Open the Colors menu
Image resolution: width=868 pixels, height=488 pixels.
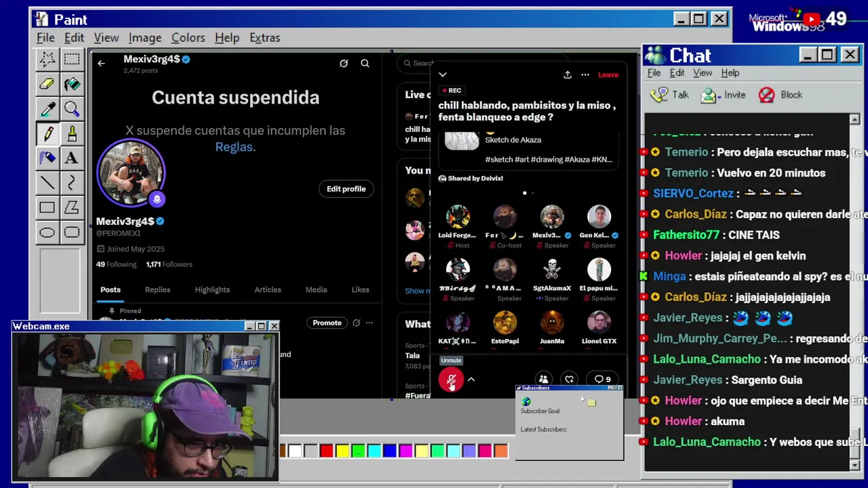(x=188, y=37)
